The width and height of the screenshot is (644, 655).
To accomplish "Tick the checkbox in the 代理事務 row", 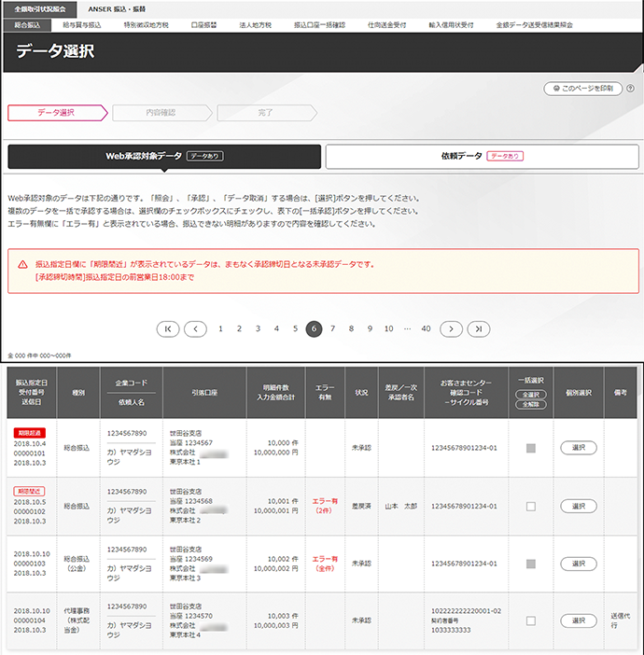I will [530, 620].
